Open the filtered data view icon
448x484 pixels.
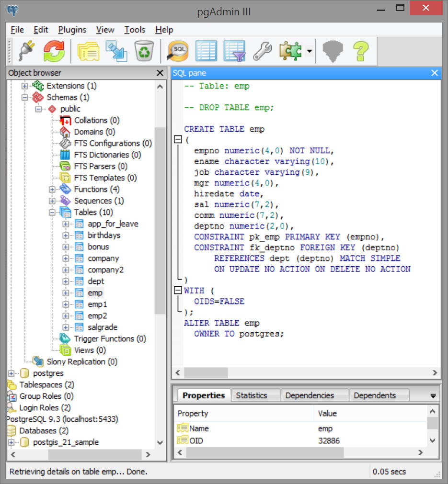click(x=234, y=50)
